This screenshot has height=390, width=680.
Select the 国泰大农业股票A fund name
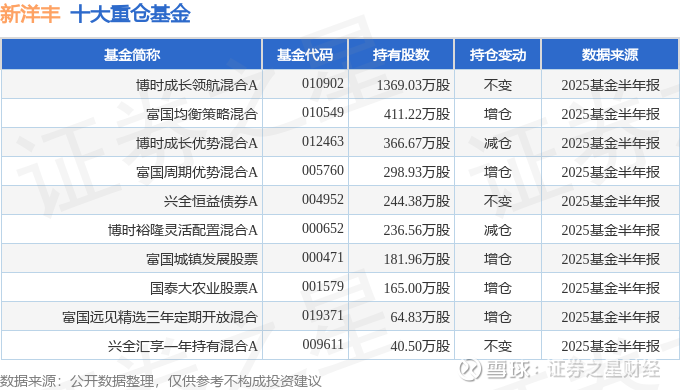click(204, 288)
